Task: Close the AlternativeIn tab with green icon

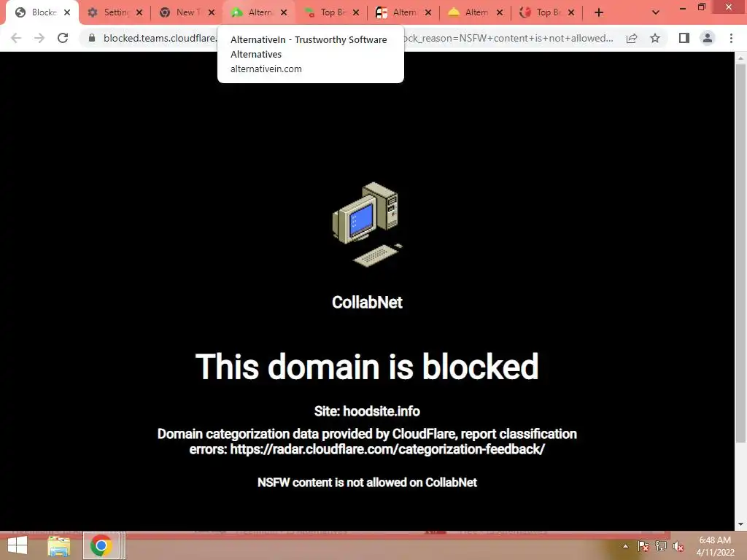Action: tap(284, 12)
